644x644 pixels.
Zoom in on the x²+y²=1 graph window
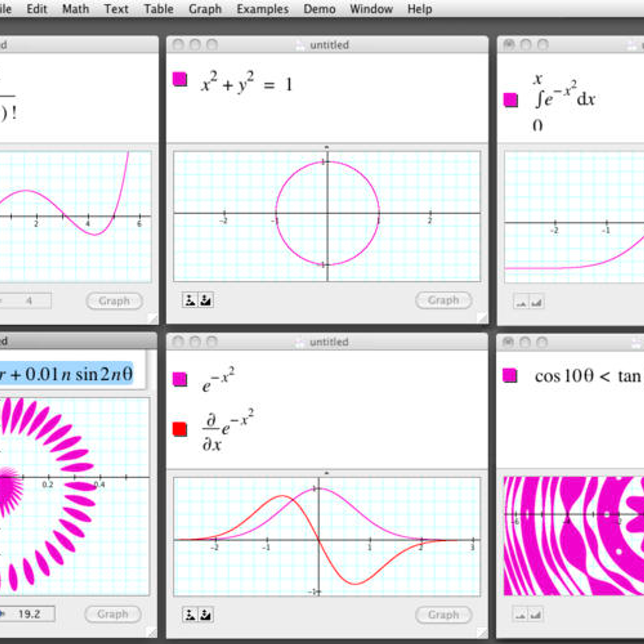pos(206,300)
